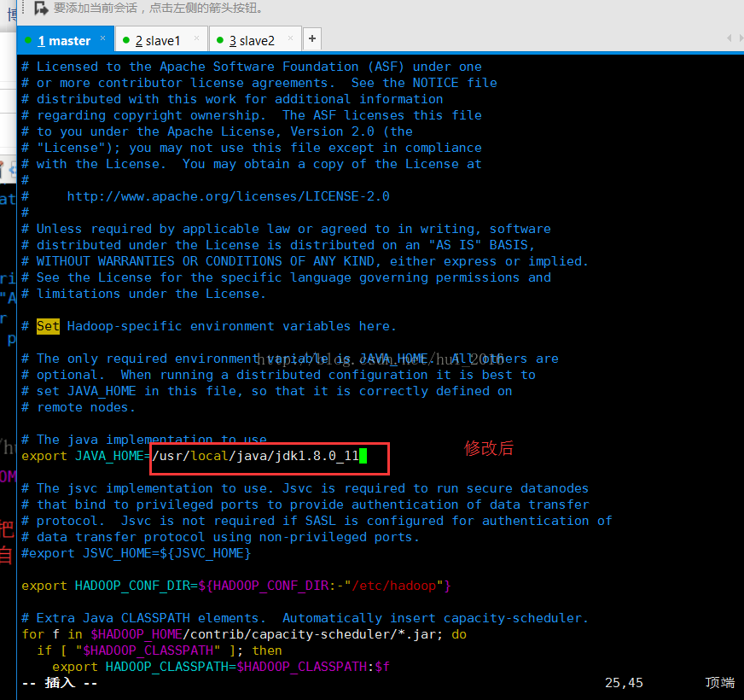Click the '# The java implementation to use' comment
Viewport: 744px width, 700px height.
[x=144, y=440]
